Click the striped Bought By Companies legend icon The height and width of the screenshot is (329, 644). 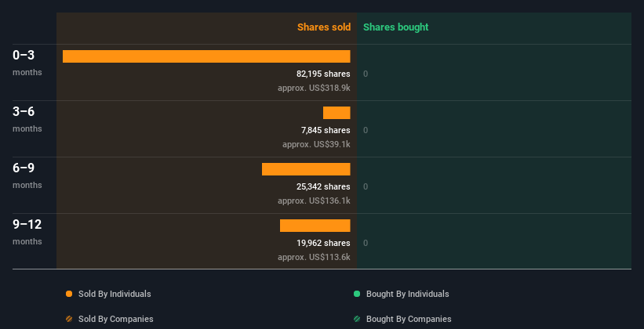(357, 319)
